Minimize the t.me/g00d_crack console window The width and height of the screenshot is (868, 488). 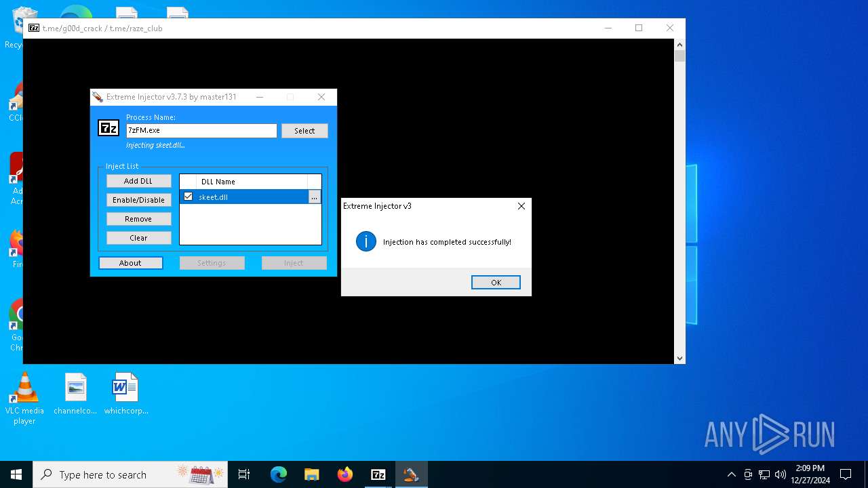pyautogui.click(x=608, y=28)
